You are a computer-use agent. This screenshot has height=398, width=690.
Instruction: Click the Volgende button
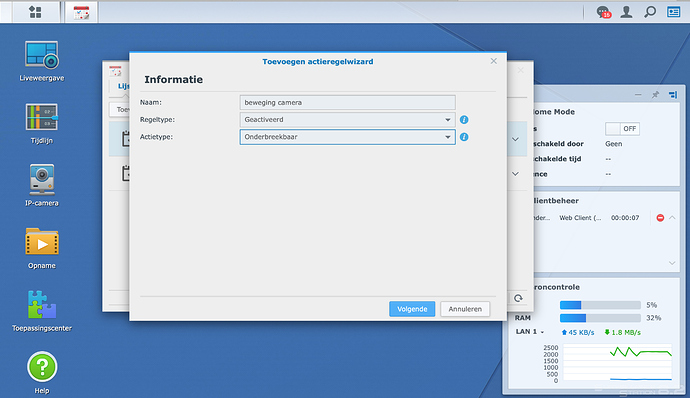click(412, 309)
